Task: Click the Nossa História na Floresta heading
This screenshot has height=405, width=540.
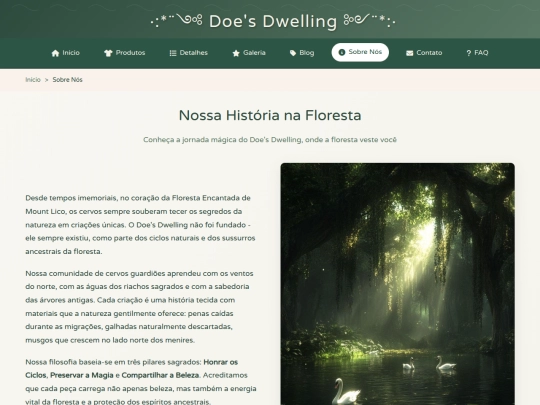Action: (270, 115)
